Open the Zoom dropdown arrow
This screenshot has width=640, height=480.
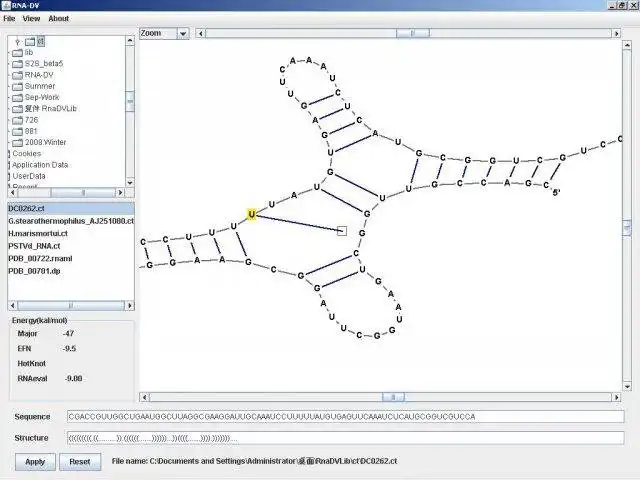tap(183, 33)
